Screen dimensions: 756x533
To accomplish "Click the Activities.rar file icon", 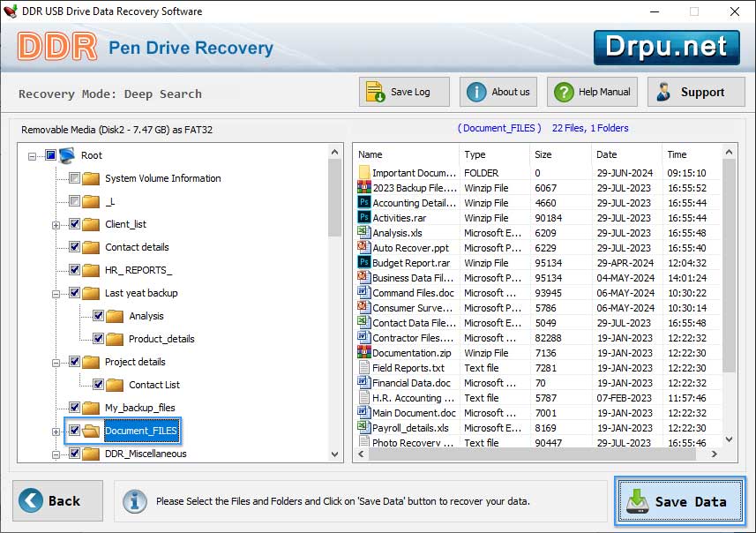I will (364, 217).
